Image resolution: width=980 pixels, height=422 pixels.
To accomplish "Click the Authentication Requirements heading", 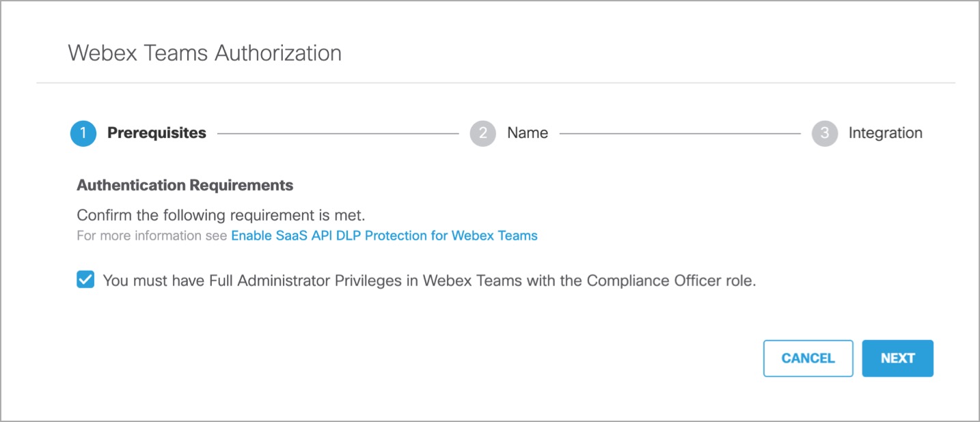I will coord(185,185).
